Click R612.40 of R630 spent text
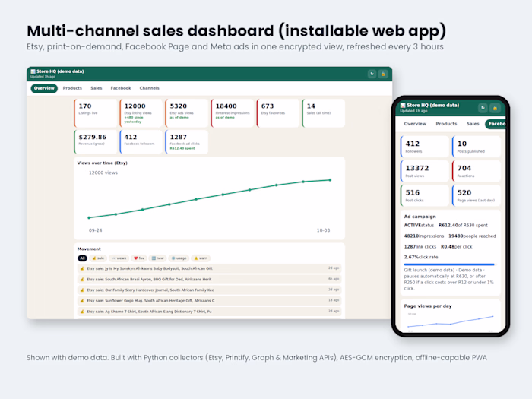 point(463,225)
